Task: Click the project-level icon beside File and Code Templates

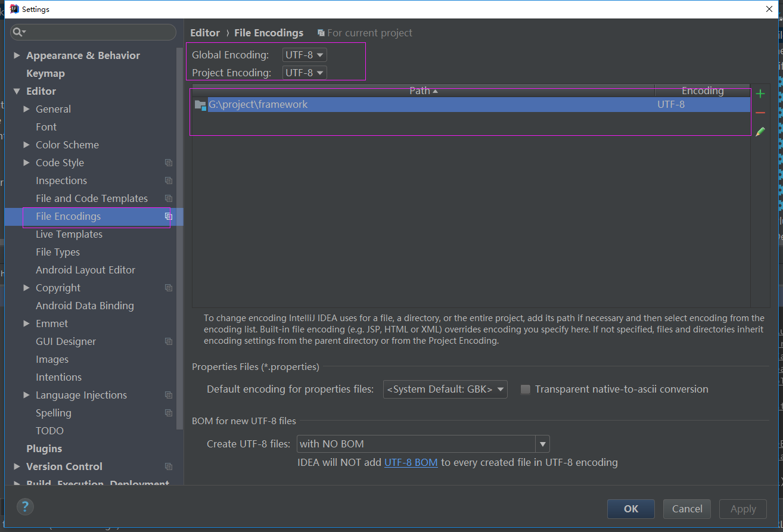Action: 169,198
